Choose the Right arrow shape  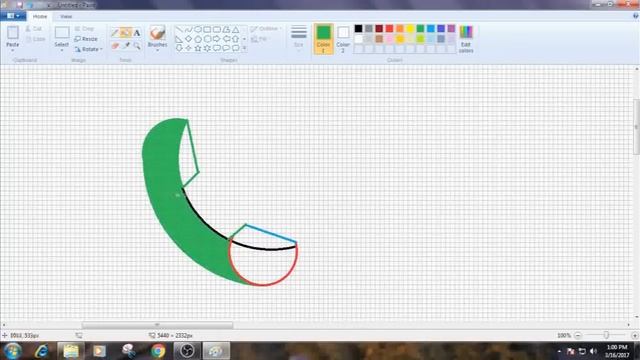(x=217, y=39)
